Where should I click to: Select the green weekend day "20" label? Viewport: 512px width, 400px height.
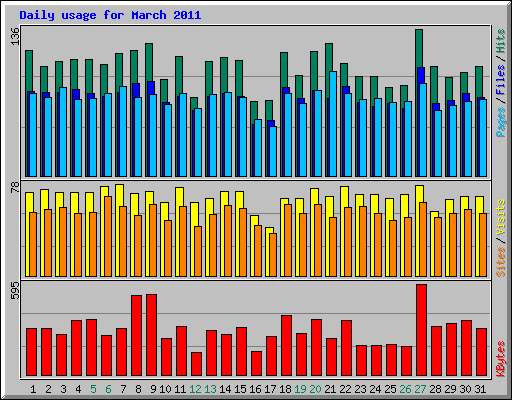coord(315,389)
